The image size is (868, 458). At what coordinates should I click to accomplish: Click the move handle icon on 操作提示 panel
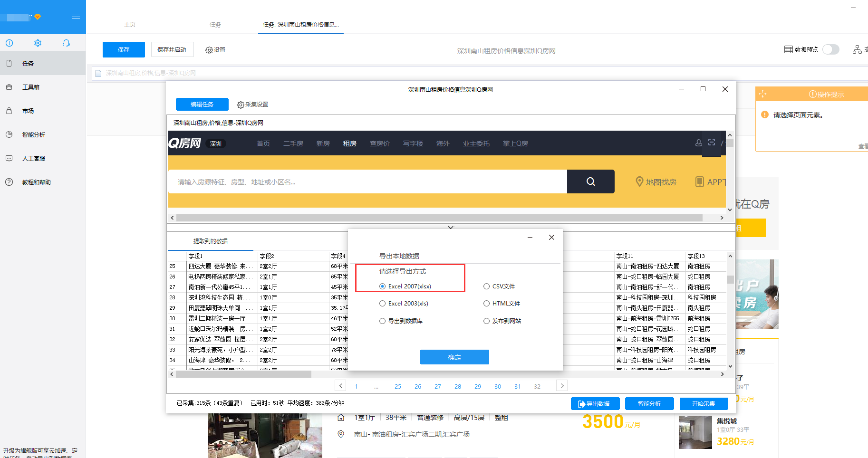(763, 94)
